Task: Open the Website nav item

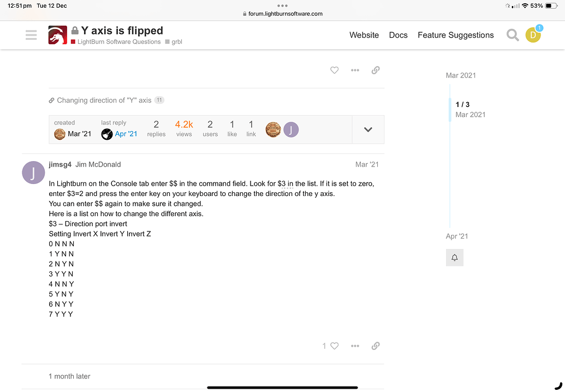Action: click(x=364, y=35)
